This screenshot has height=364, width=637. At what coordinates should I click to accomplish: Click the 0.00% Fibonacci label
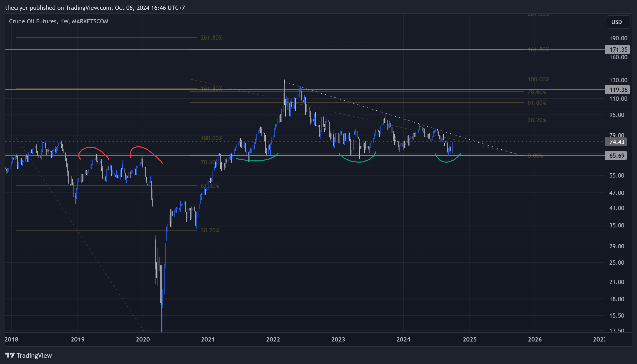pyautogui.click(x=535, y=156)
